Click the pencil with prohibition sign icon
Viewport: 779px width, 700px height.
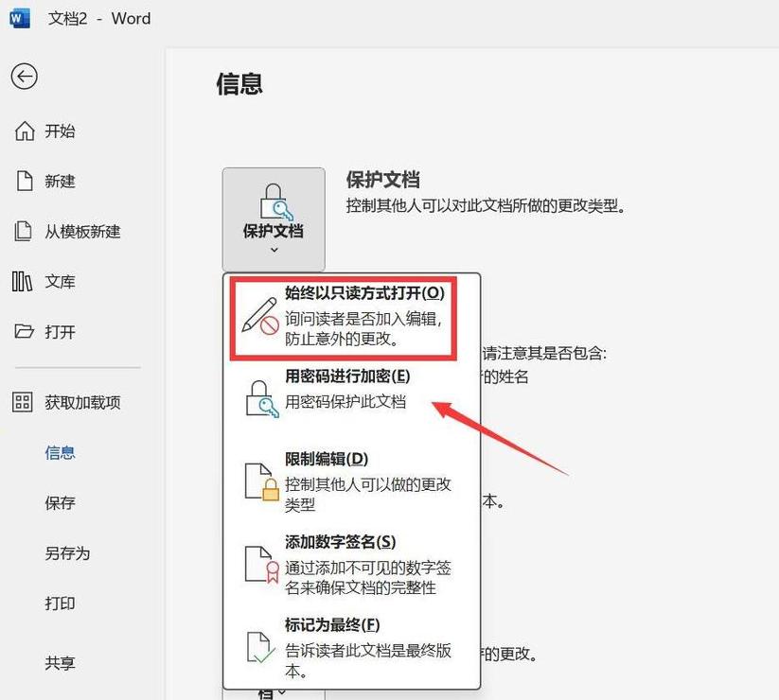[259, 316]
